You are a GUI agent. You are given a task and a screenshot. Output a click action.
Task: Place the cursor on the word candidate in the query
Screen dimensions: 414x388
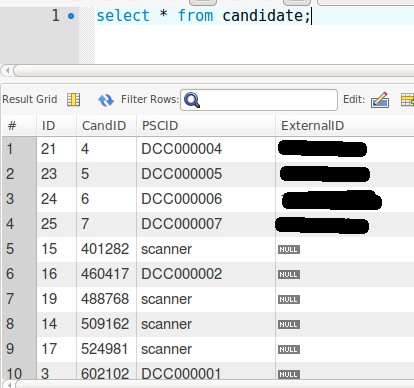263,16
